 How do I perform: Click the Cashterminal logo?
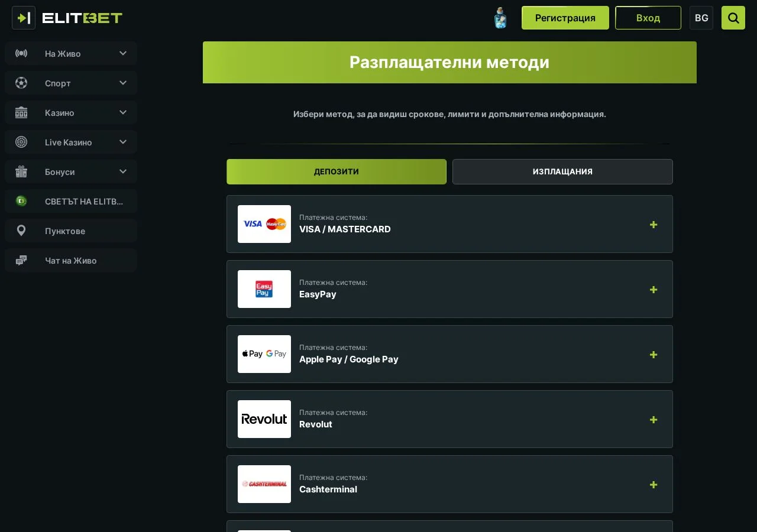click(x=264, y=484)
